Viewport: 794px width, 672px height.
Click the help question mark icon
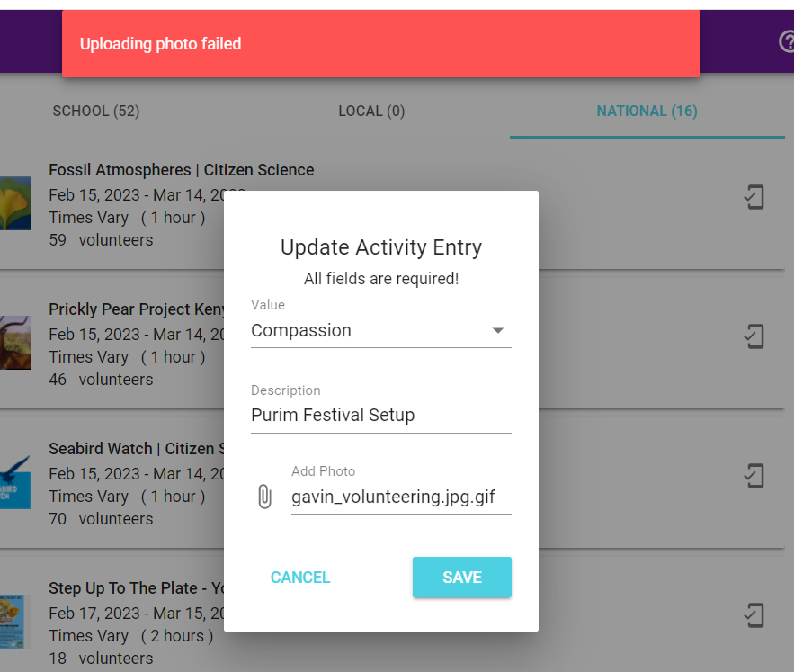(x=787, y=41)
